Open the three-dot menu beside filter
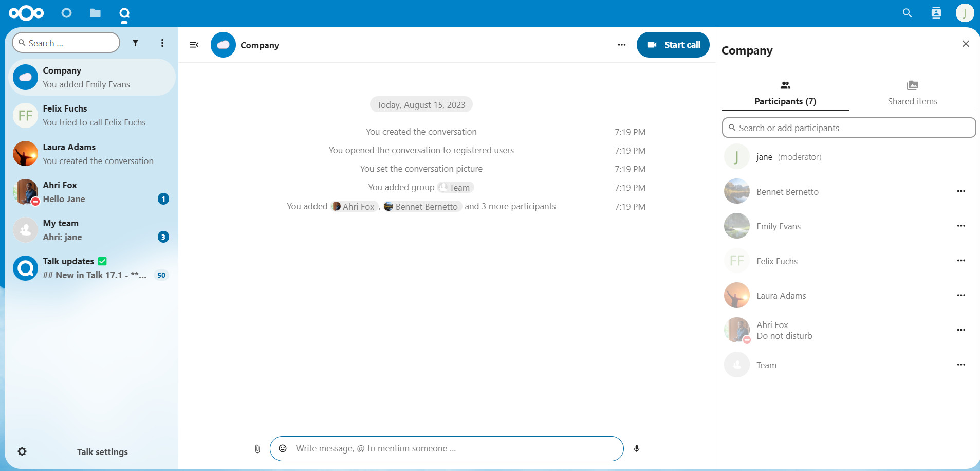The height and width of the screenshot is (471, 980). (162, 43)
